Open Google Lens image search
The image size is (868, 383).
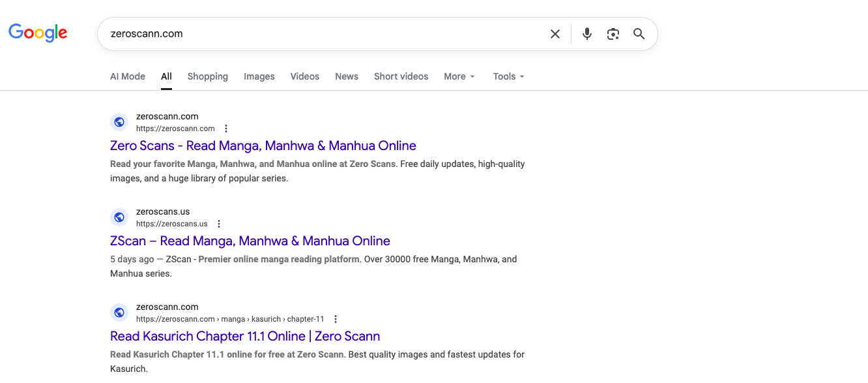(x=613, y=34)
